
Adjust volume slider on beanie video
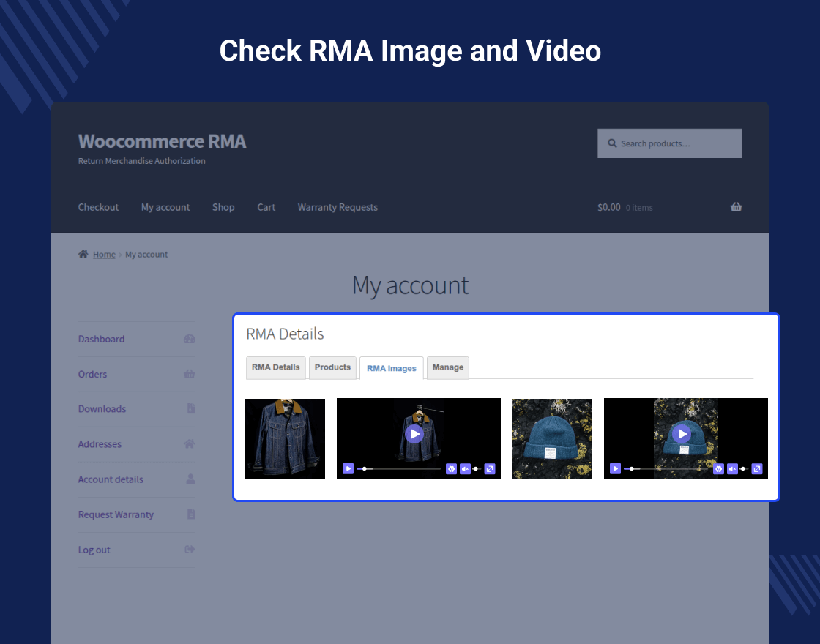click(x=744, y=469)
